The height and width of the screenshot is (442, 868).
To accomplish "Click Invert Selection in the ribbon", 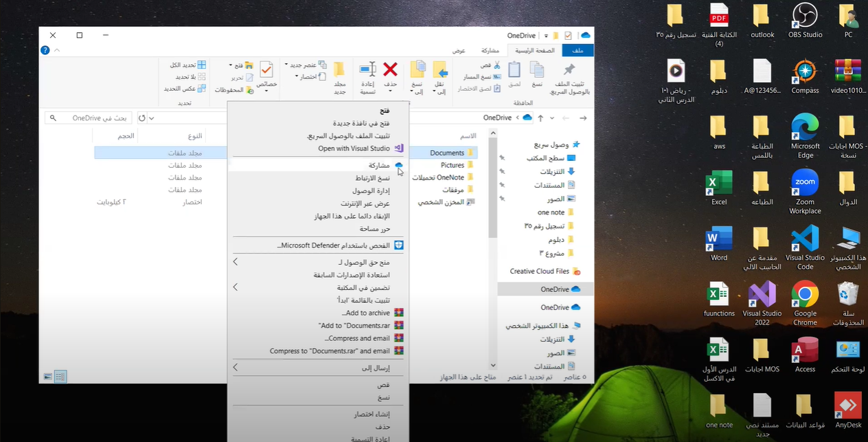I will [x=185, y=89].
